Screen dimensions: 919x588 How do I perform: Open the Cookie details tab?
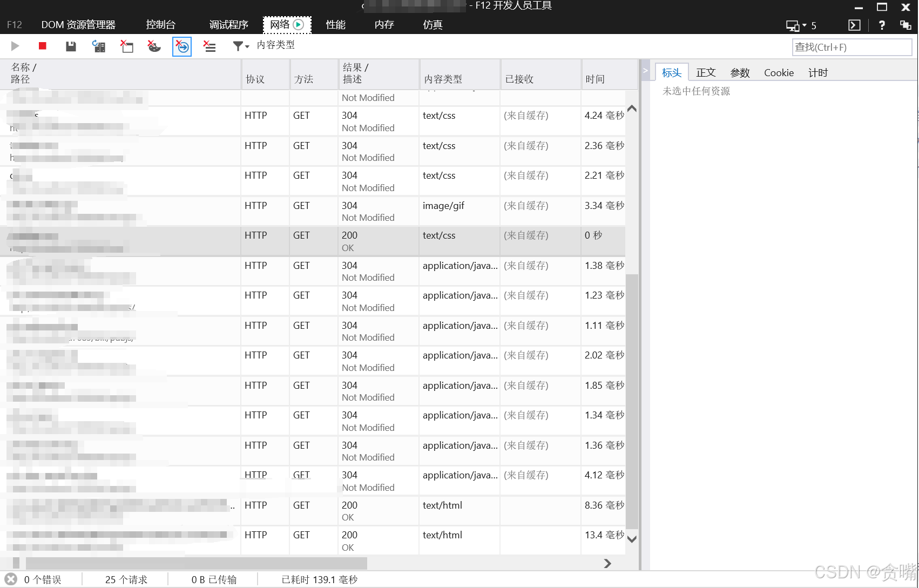click(x=779, y=73)
